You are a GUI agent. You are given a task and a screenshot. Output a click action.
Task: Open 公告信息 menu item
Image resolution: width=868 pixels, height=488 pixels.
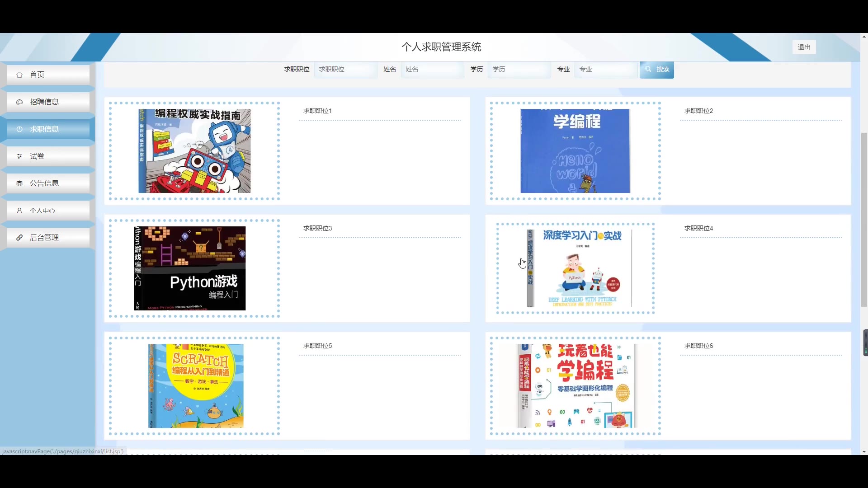point(48,183)
